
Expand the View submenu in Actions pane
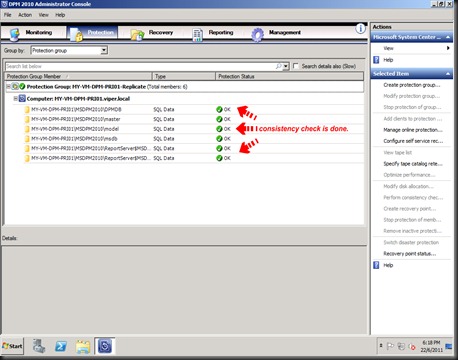point(448,48)
